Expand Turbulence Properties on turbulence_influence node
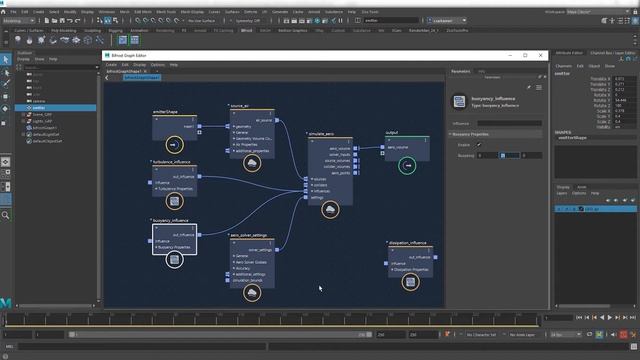640x360 pixels. pos(156,189)
